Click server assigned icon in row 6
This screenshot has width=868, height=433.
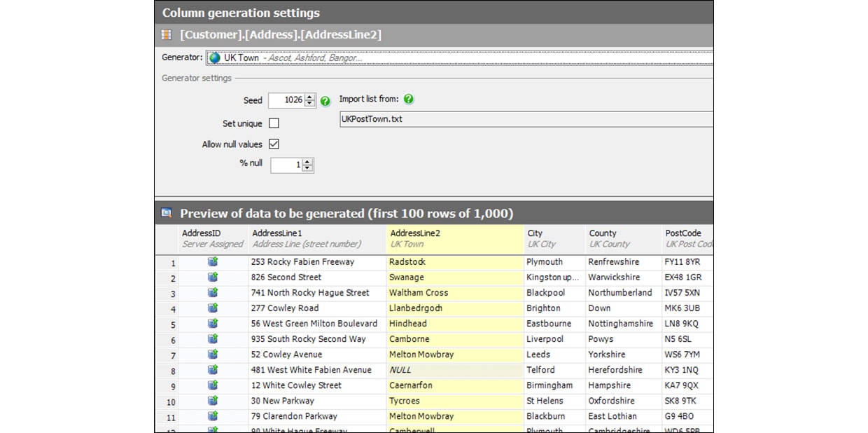pos(213,338)
